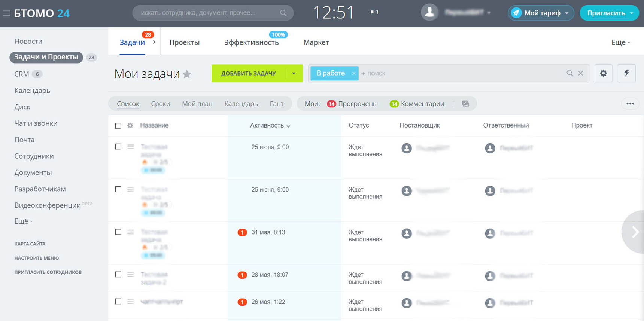The width and height of the screenshot is (644, 321).
Task: Expand the ДОБАВИТЬ ЗАДАЧУ dropdown arrow
Action: 294,73
